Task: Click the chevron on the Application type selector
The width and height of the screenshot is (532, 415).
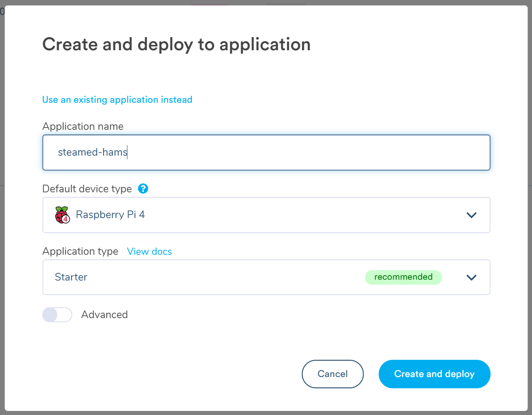Action: click(471, 277)
